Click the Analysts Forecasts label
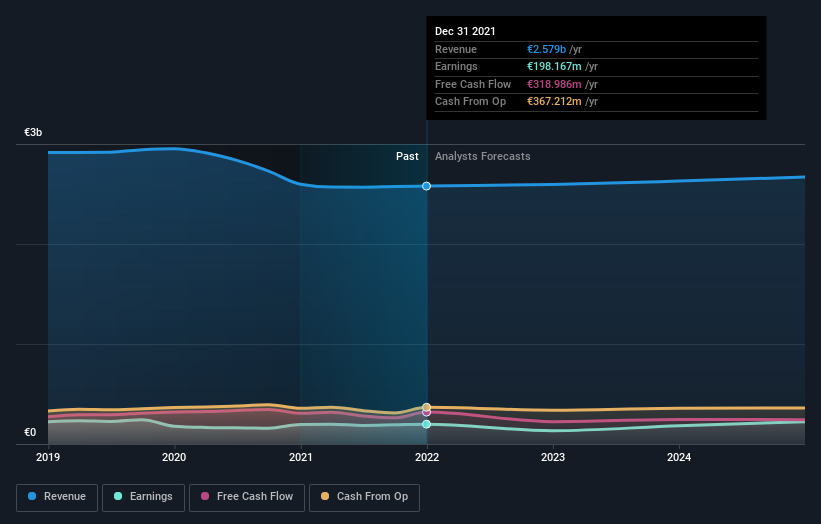Viewport: 821px width, 524px height. (483, 157)
